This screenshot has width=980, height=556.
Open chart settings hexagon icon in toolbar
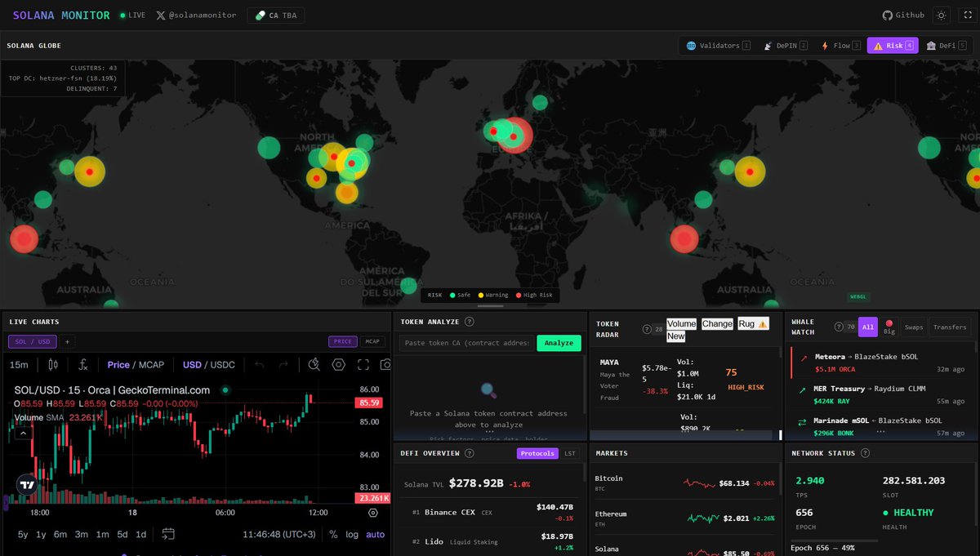pyautogui.click(x=339, y=365)
